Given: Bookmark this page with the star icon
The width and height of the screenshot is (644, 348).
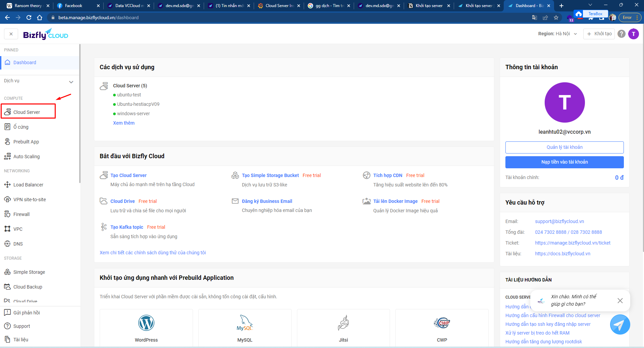Looking at the screenshot, I should tap(556, 17).
